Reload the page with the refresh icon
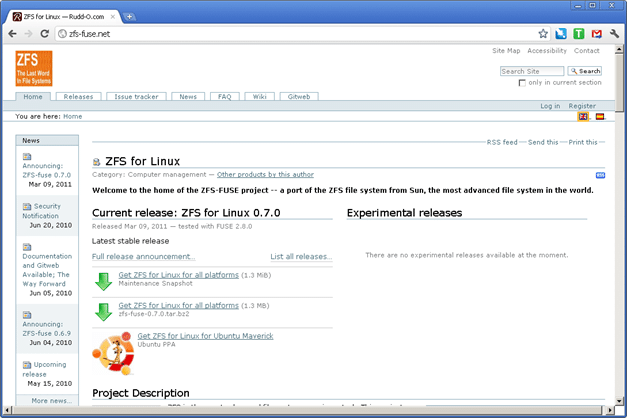Image resolution: width=627 pixels, height=418 pixels. tap(44, 34)
